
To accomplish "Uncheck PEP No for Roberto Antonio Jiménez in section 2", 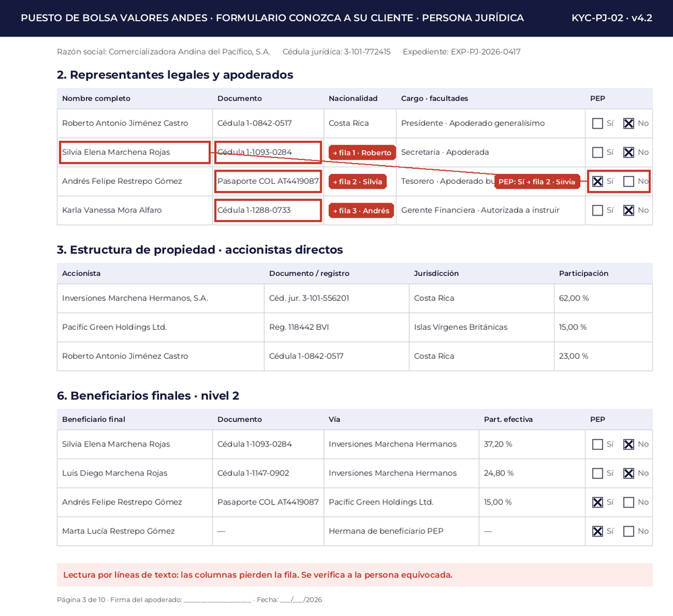I will tap(629, 124).
